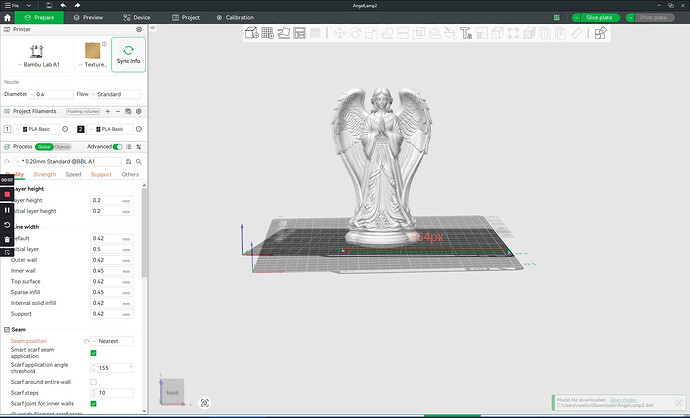Switch to the Calibration tab
The height and width of the screenshot is (418, 690).
[235, 18]
